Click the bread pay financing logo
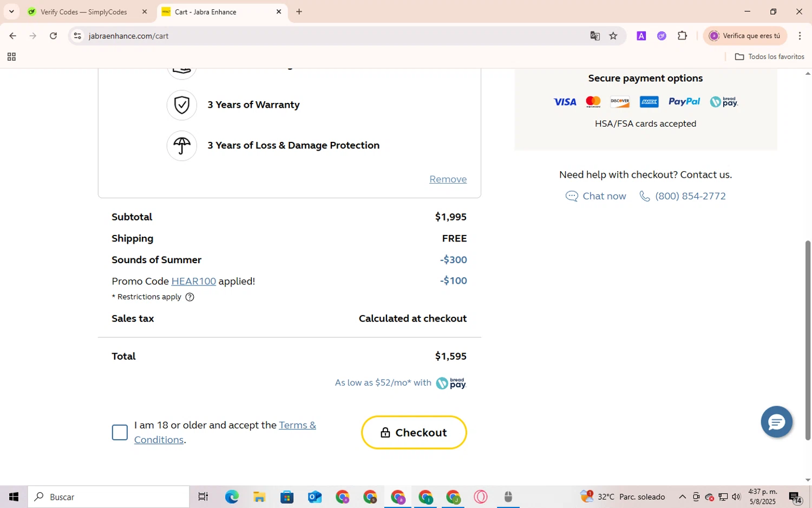 click(451, 383)
